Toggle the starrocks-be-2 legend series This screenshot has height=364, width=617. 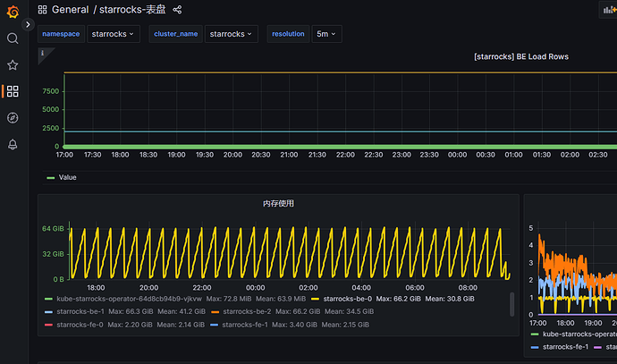247,311
